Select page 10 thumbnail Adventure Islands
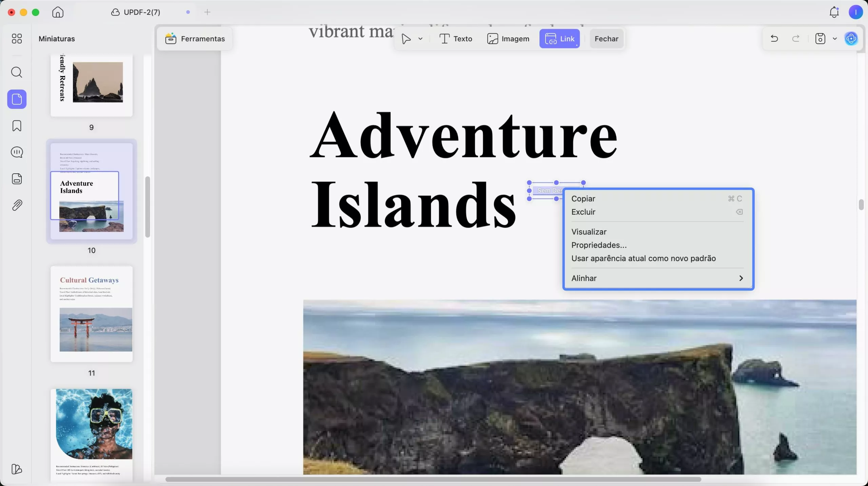Image resolution: width=868 pixels, height=486 pixels. coord(92,191)
